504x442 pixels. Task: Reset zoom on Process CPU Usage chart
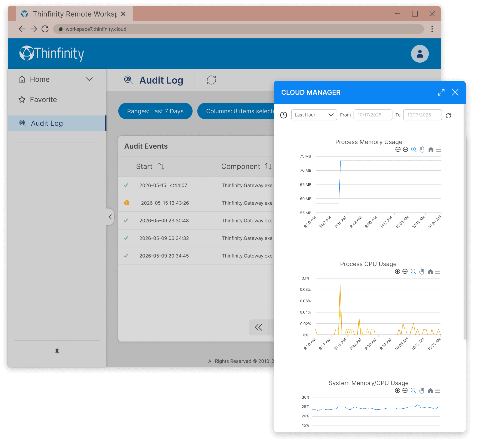pyautogui.click(x=430, y=272)
